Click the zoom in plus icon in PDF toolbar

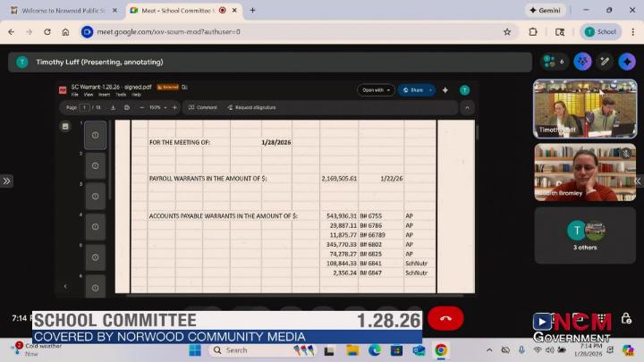pos(174,107)
